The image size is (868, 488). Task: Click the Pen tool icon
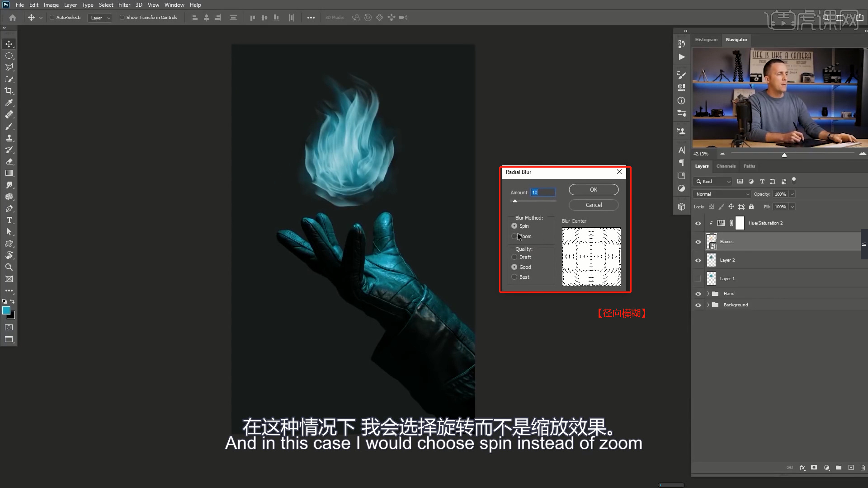(9, 209)
